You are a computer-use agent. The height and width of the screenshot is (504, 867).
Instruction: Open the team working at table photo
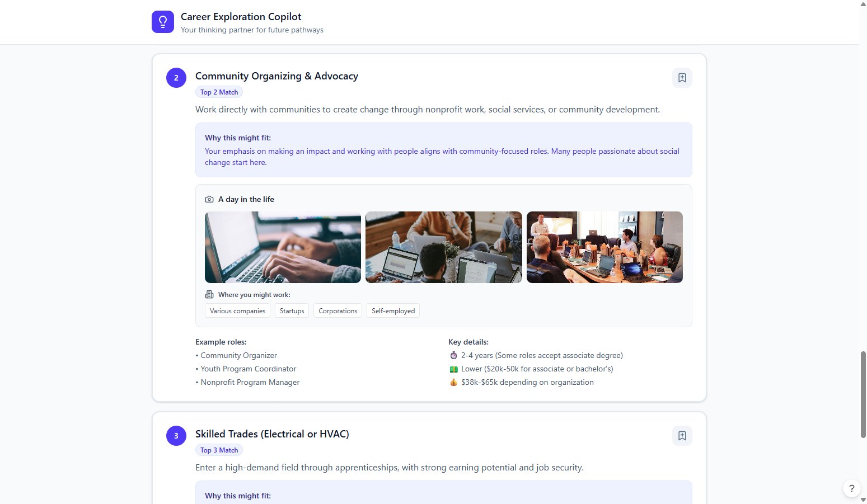444,247
